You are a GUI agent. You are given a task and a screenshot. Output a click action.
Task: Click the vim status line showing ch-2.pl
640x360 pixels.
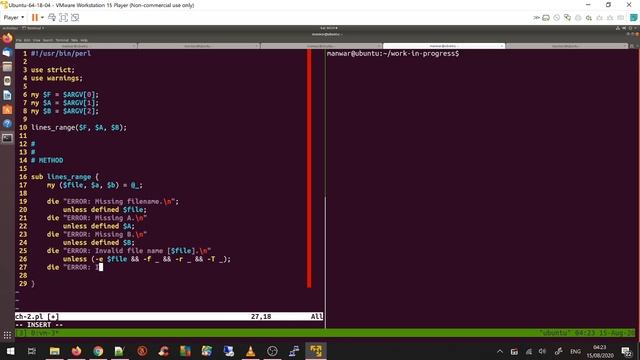tap(169, 316)
